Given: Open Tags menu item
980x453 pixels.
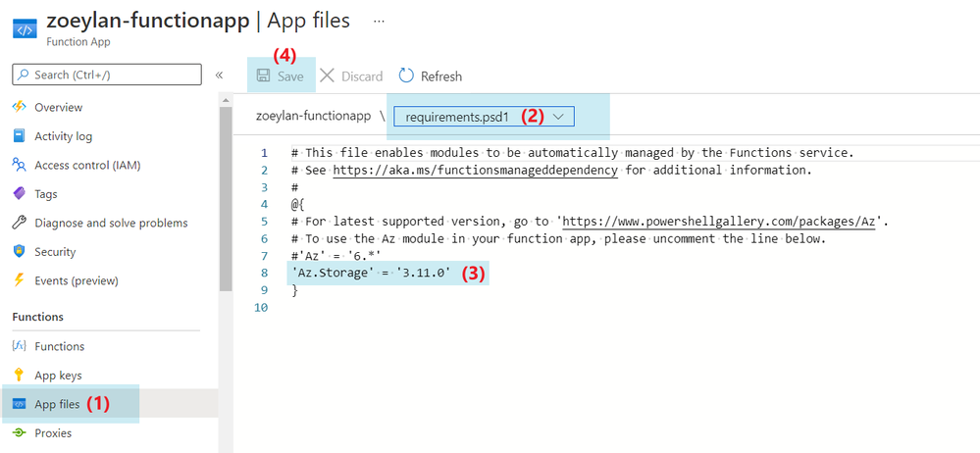Looking at the screenshot, I should [x=46, y=194].
